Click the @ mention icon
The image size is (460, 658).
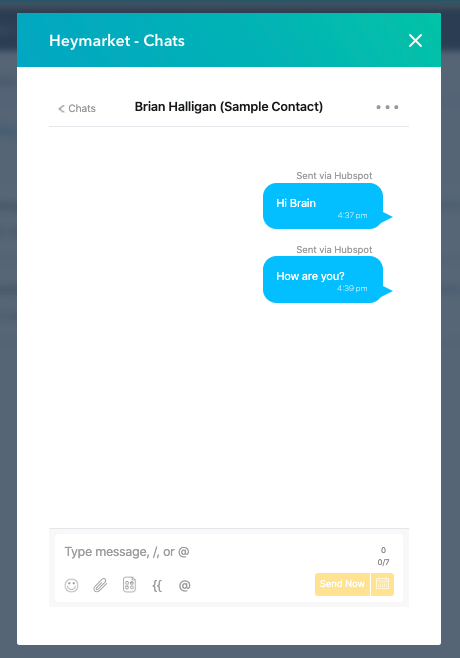[185, 585]
